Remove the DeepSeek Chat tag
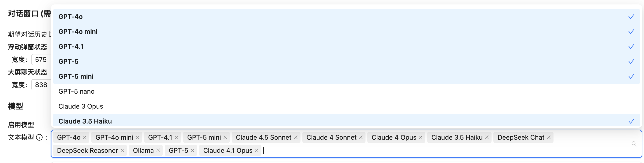 click(x=549, y=137)
